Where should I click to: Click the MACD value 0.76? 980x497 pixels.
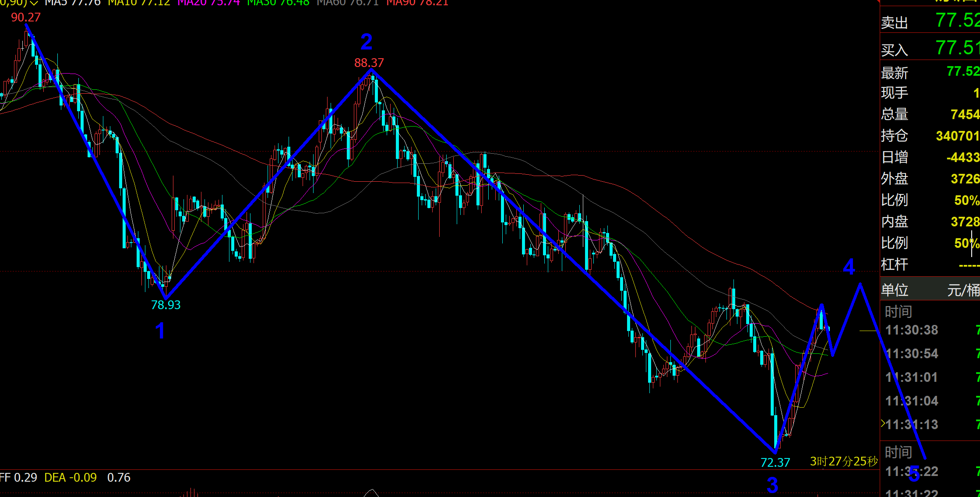coord(119,477)
